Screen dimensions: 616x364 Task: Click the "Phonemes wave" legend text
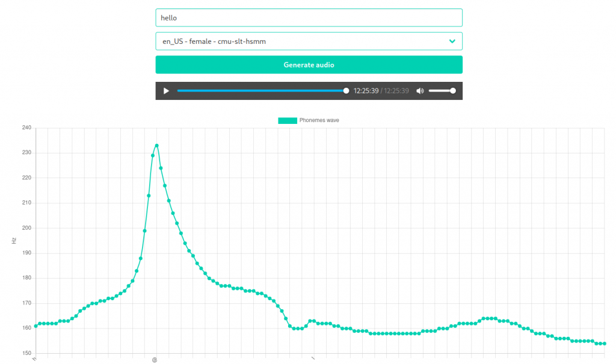(x=319, y=120)
